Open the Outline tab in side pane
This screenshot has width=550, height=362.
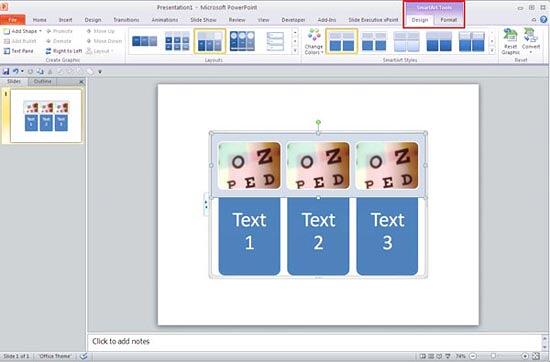(42, 81)
